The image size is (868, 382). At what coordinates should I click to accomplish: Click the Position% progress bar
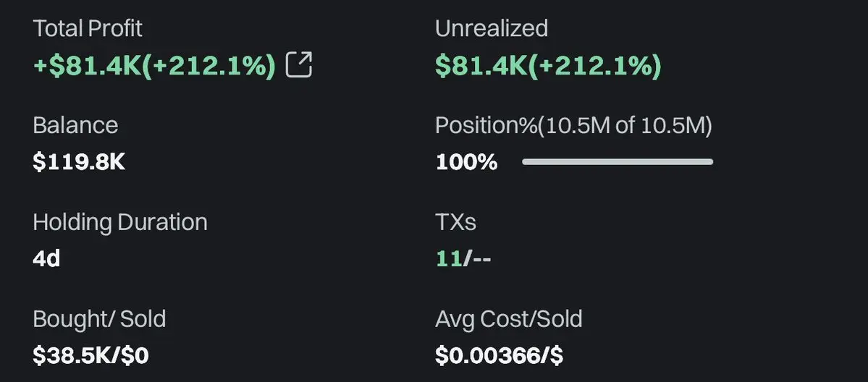click(x=618, y=161)
